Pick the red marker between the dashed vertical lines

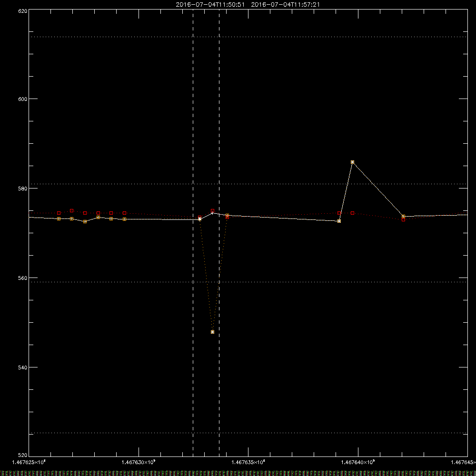[212, 211]
